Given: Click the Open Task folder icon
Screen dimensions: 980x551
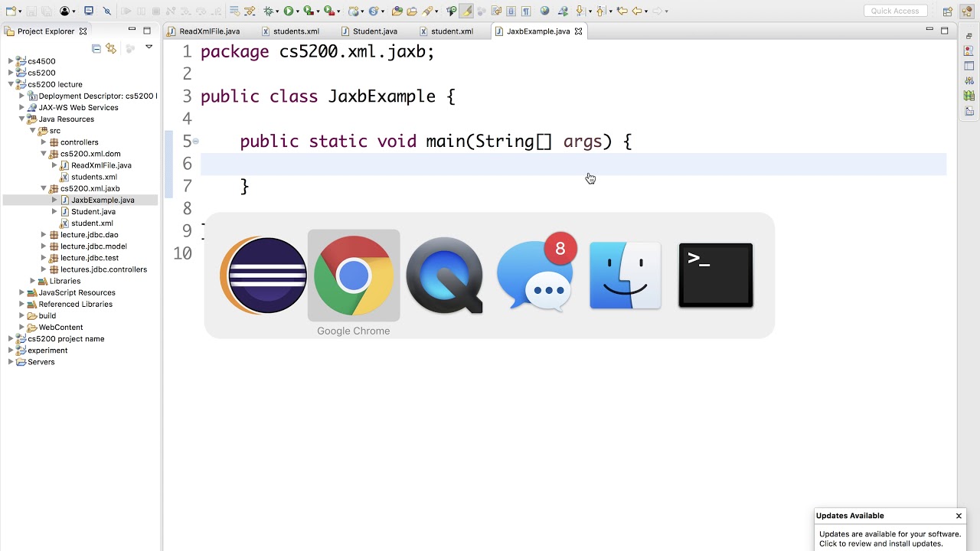Looking at the screenshot, I should coord(412,11).
